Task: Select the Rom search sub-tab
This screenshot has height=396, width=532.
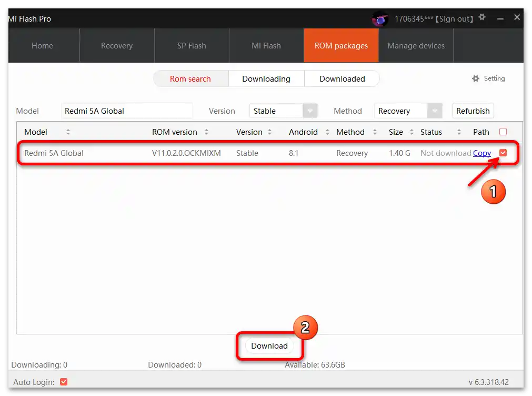Action: [190, 79]
